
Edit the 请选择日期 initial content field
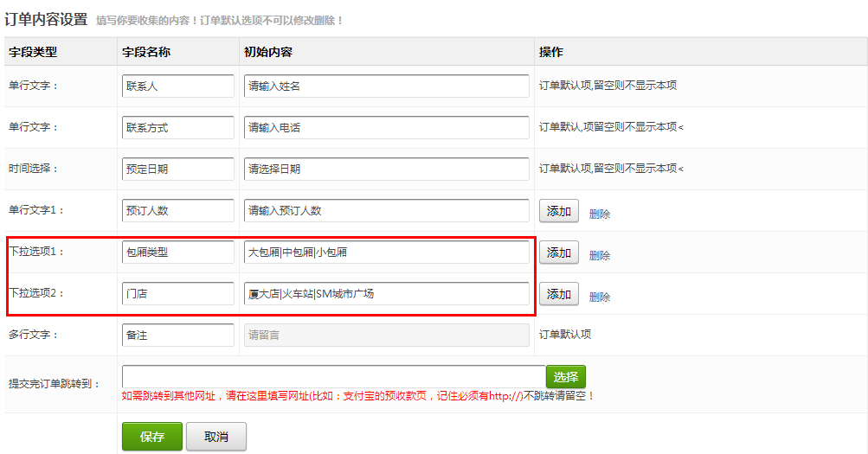[x=386, y=169]
